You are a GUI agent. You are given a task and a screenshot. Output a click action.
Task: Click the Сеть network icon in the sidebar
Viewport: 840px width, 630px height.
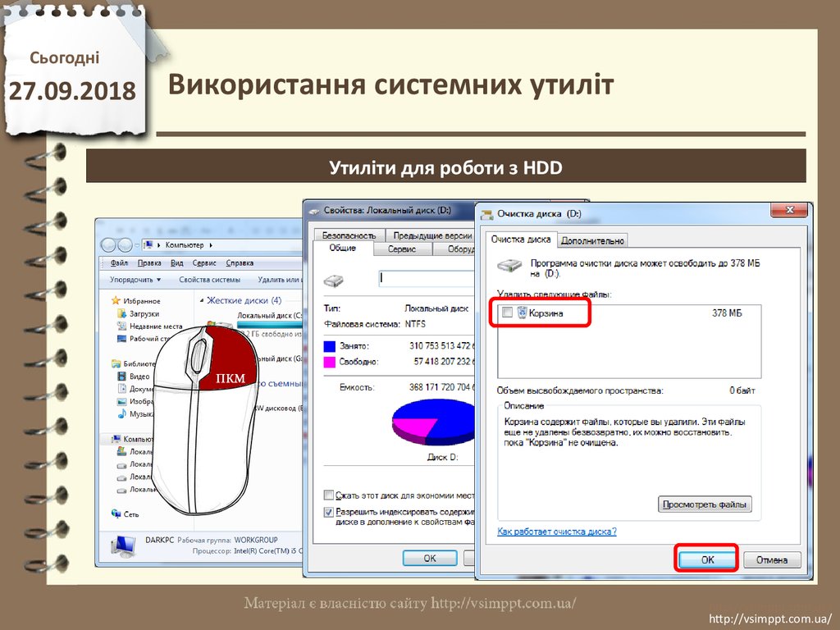tap(116, 514)
